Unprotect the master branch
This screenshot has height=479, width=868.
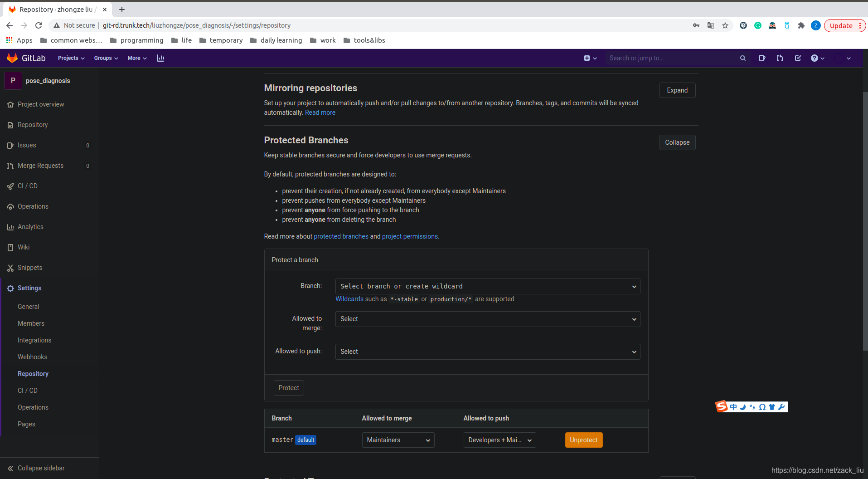[584, 440]
